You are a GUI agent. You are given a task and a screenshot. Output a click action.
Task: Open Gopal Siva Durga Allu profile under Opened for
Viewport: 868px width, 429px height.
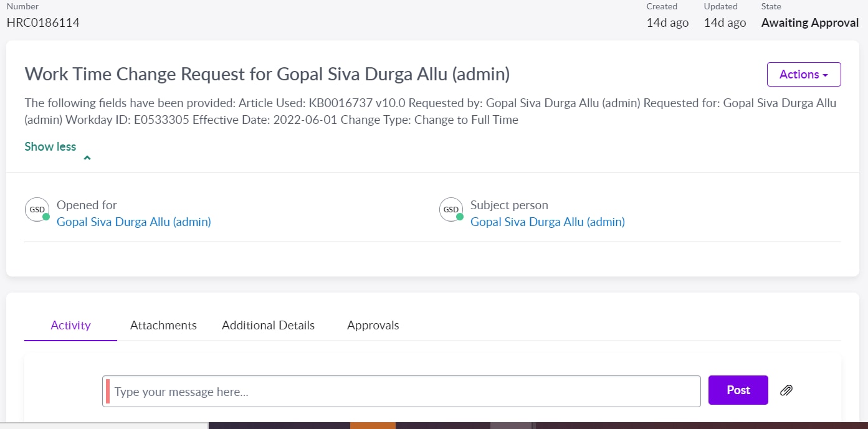coord(133,222)
